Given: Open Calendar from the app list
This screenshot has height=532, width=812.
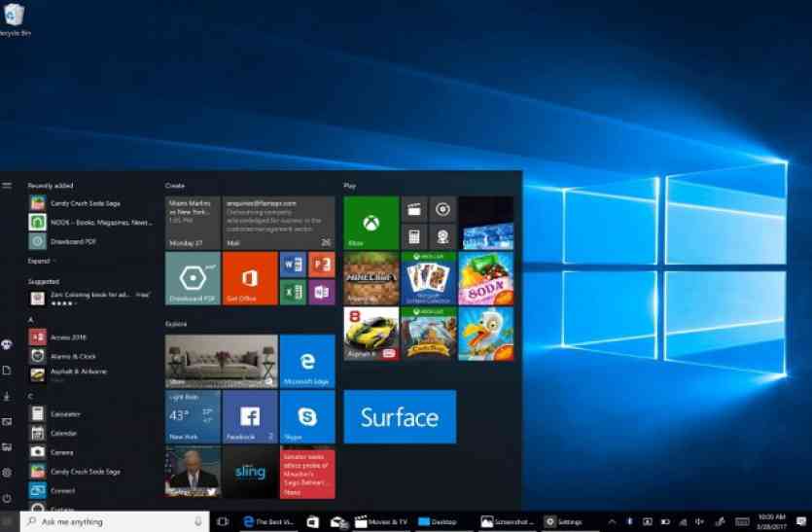Looking at the screenshot, I should [x=90, y=433].
